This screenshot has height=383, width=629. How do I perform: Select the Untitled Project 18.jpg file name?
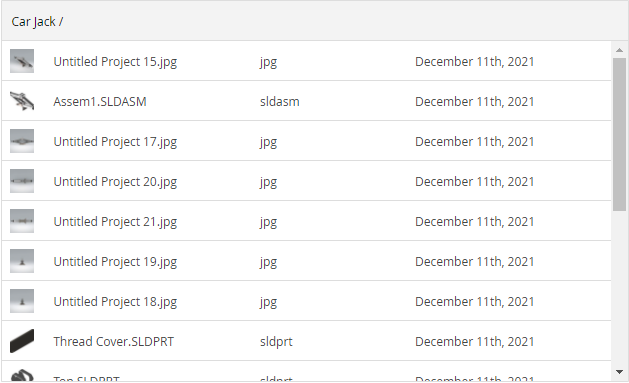tap(115, 302)
